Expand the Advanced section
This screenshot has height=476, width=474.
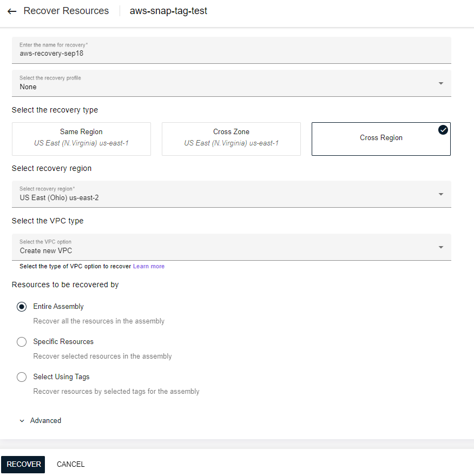[x=45, y=421]
